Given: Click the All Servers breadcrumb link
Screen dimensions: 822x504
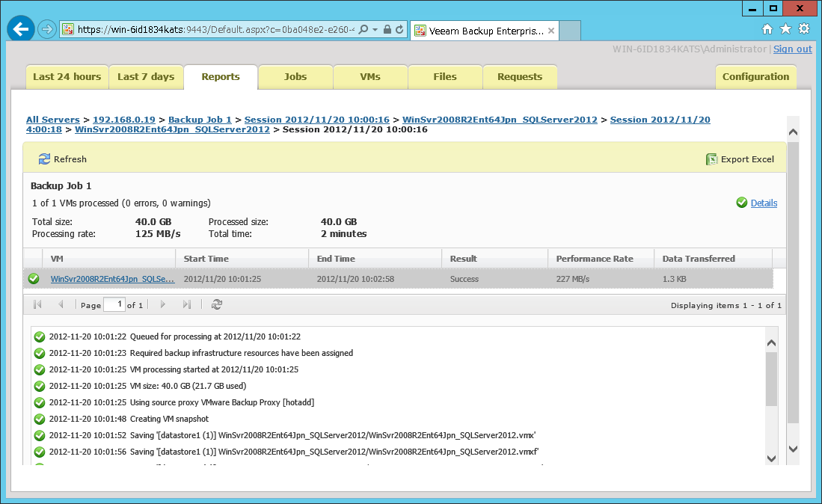Looking at the screenshot, I should tap(53, 120).
